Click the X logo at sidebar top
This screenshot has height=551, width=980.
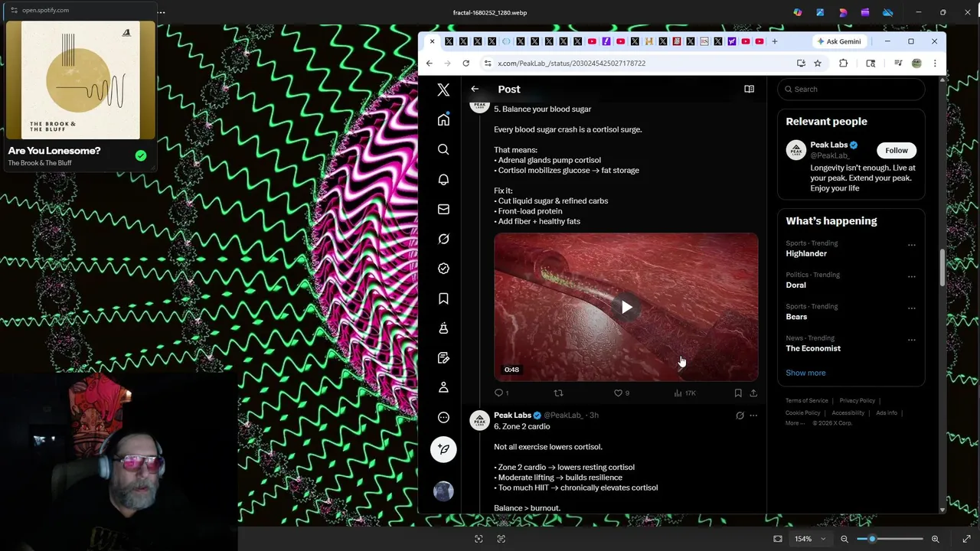tap(443, 90)
